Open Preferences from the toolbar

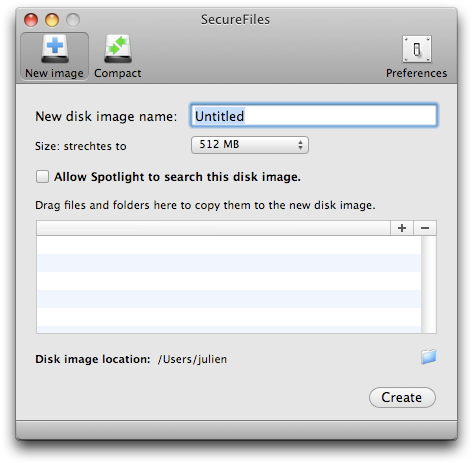417,56
